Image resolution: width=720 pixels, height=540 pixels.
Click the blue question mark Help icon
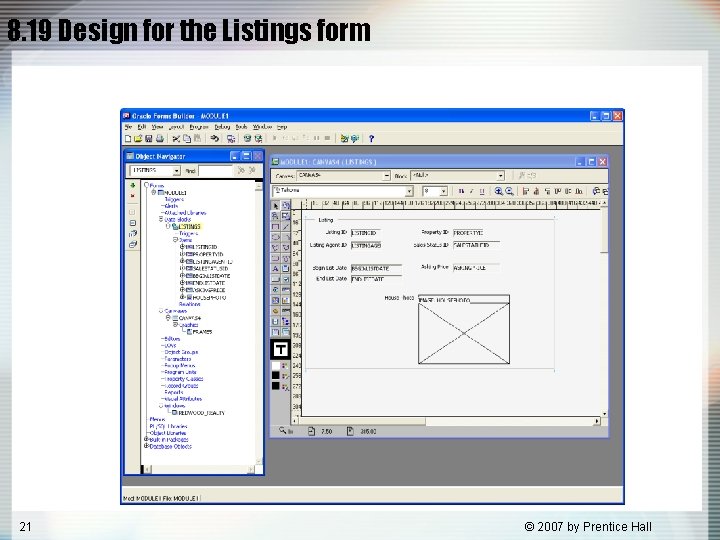pos(371,138)
